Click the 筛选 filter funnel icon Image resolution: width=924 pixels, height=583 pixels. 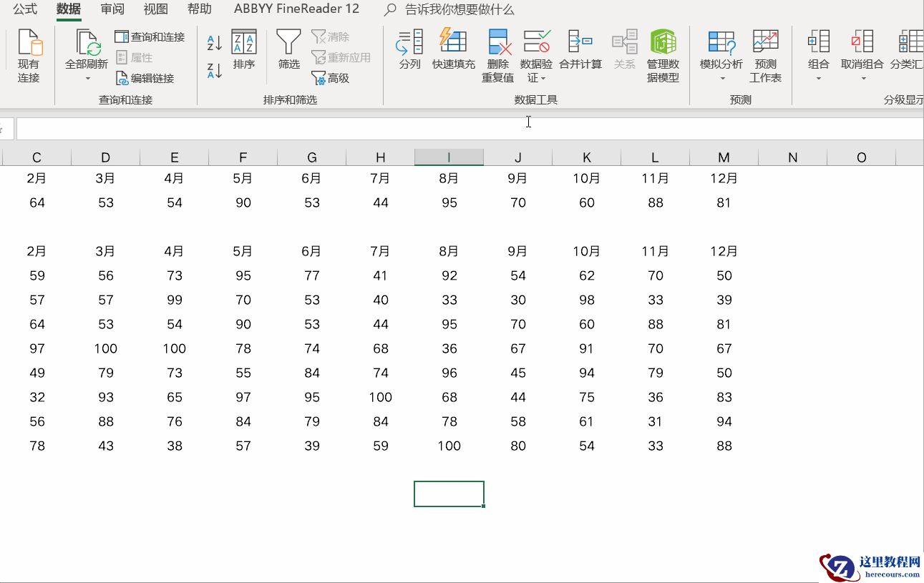pyautogui.click(x=288, y=43)
